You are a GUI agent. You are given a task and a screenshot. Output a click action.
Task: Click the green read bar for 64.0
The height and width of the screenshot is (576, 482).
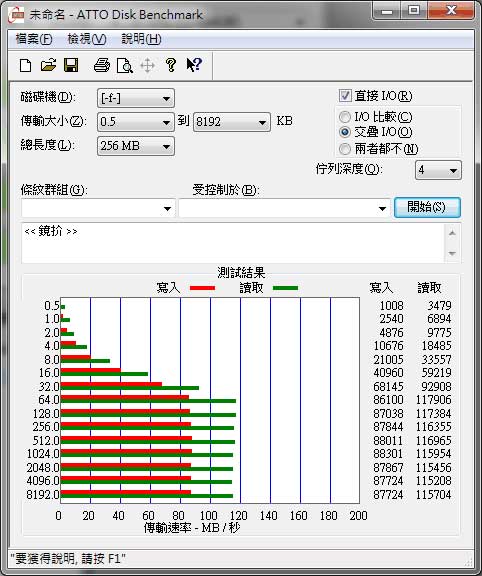tap(148, 401)
